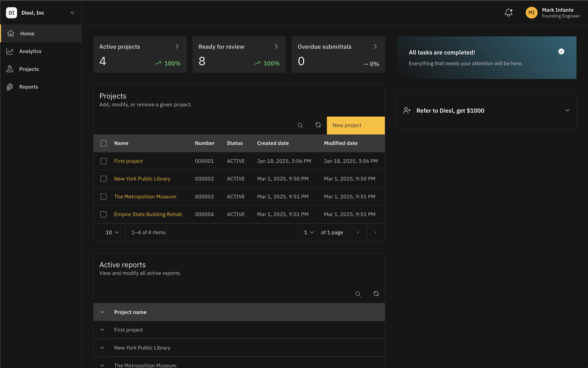Click '1–4 of 4 items' text
Screen dimensions: 588x368
coord(148,233)
